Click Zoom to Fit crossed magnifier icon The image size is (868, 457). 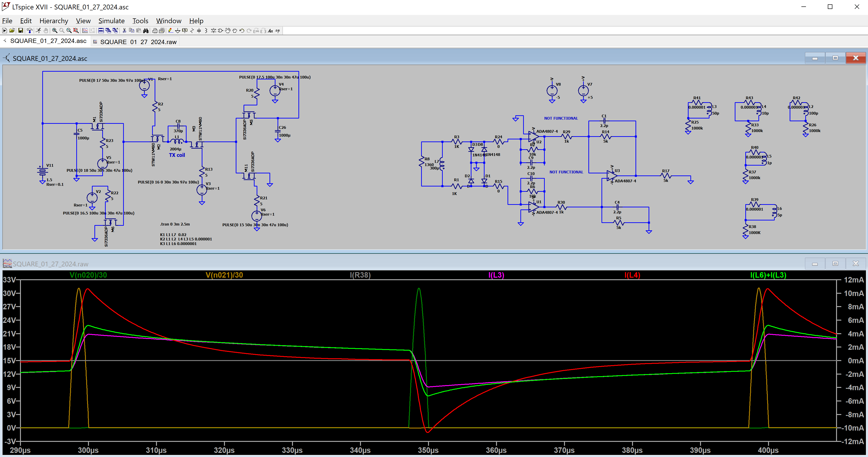point(76,31)
